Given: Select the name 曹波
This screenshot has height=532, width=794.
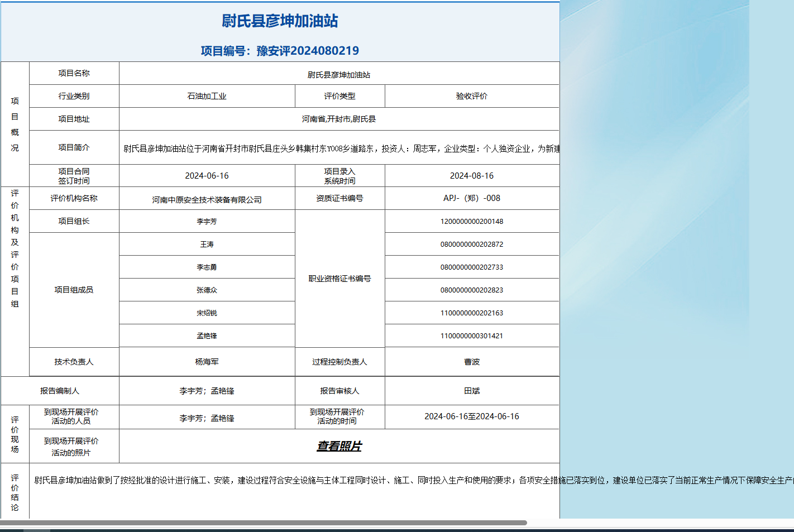Looking at the screenshot, I should coord(472,362).
